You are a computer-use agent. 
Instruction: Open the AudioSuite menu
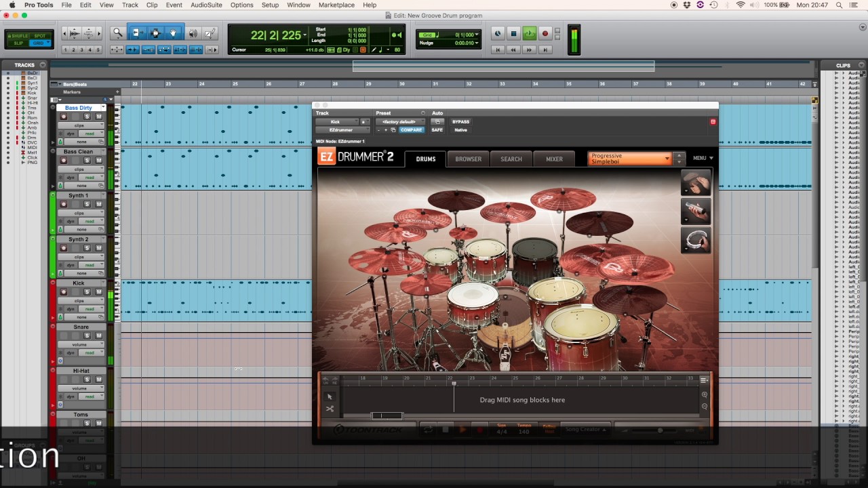click(206, 5)
